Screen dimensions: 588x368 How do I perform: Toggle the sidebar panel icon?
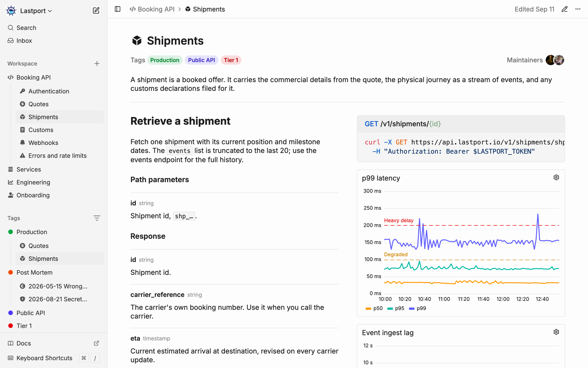[118, 9]
